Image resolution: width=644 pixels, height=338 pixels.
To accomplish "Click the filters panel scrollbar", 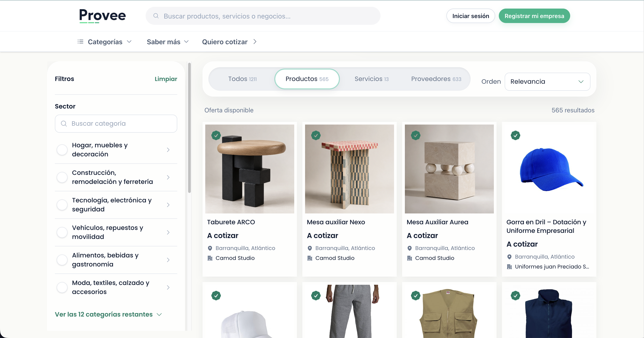I will tap(189, 127).
